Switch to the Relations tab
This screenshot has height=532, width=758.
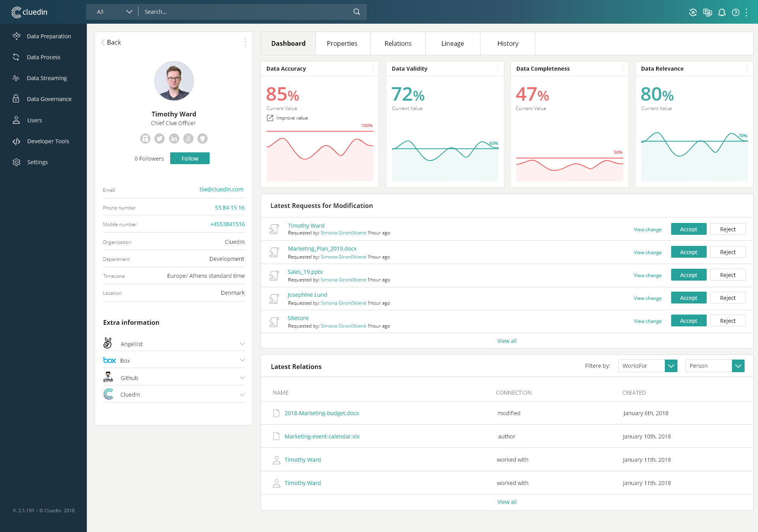tap(398, 43)
